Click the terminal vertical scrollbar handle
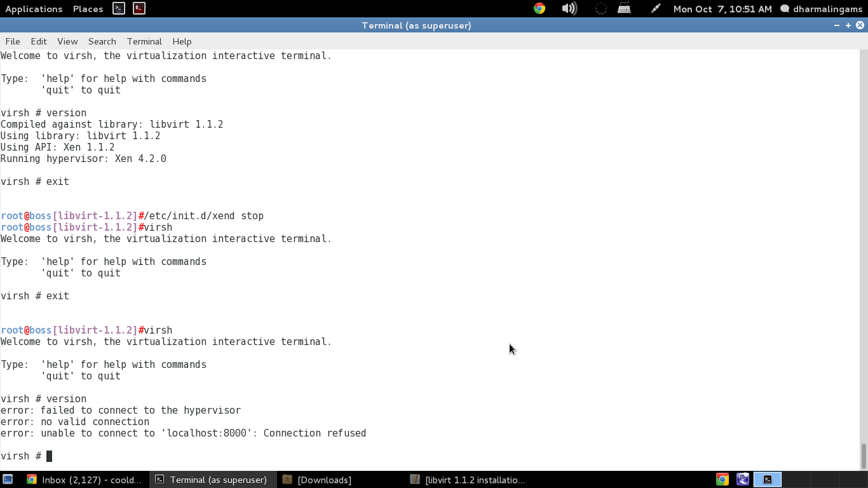This screenshot has width=868, height=488. pos(863,455)
